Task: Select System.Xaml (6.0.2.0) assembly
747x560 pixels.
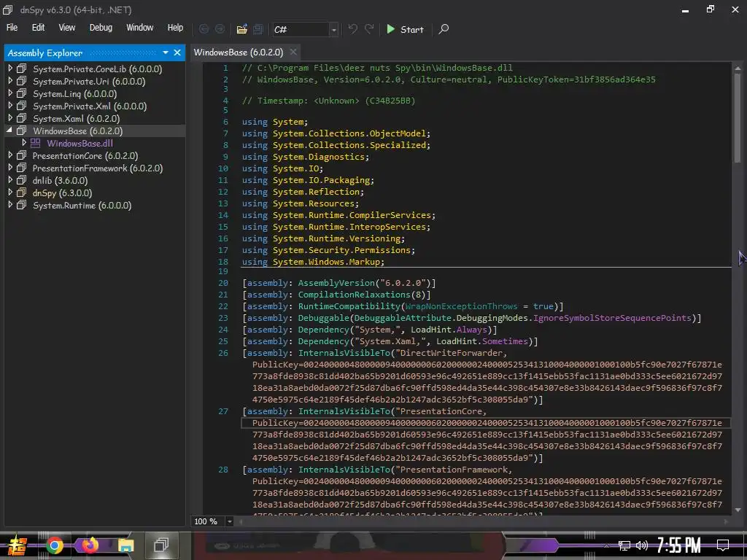Action: (x=76, y=119)
